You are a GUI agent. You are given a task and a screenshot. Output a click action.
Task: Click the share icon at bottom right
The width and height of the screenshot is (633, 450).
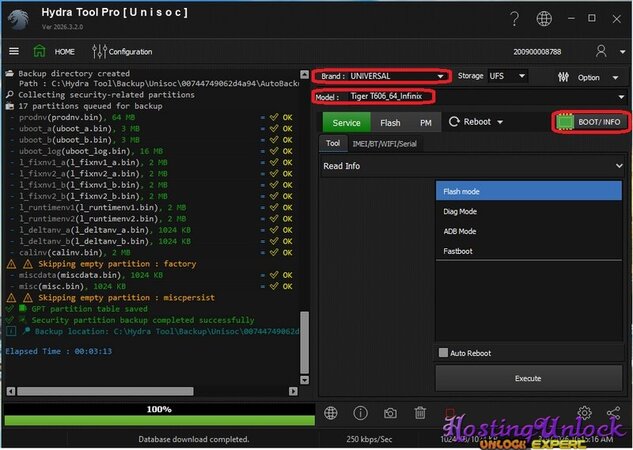pyautogui.click(x=613, y=413)
